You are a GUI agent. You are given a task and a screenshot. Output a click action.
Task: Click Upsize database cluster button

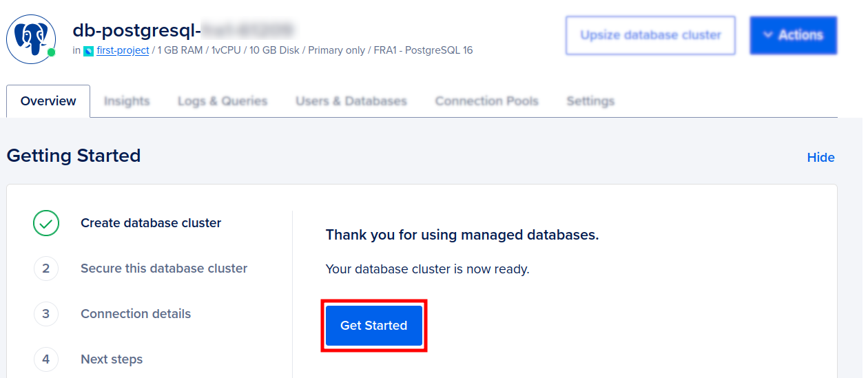(650, 35)
